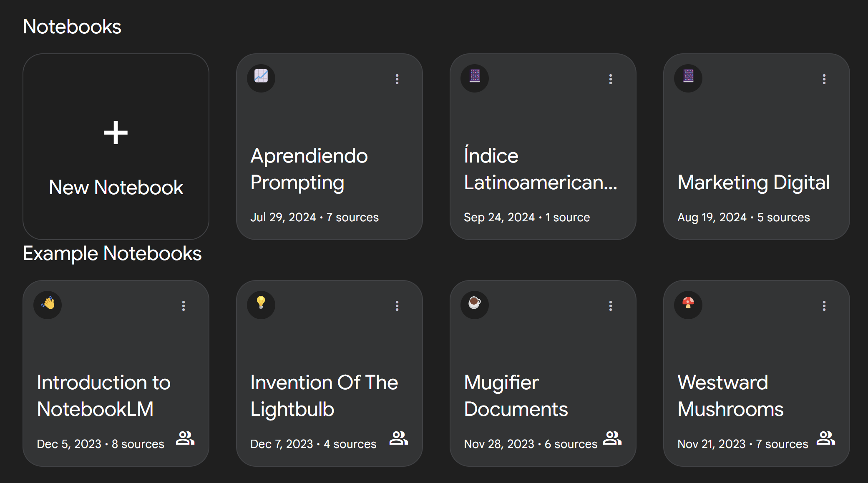Click the mushroom icon on Westward Mushrooms
This screenshot has width=868, height=483.
[x=688, y=304]
